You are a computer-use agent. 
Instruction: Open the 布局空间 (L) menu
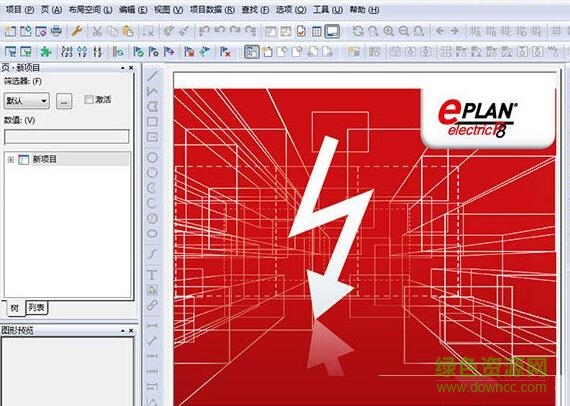point(90,10)
